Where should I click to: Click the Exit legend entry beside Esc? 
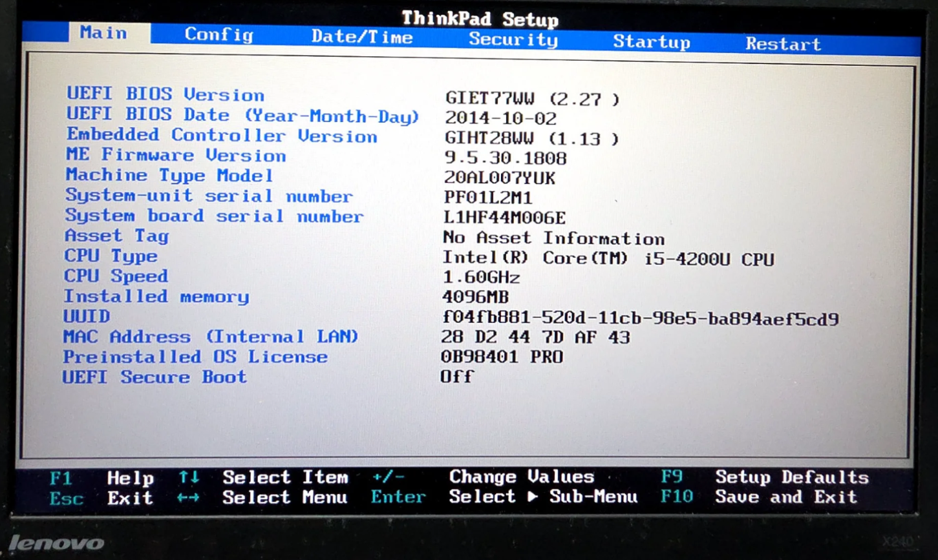130,498
